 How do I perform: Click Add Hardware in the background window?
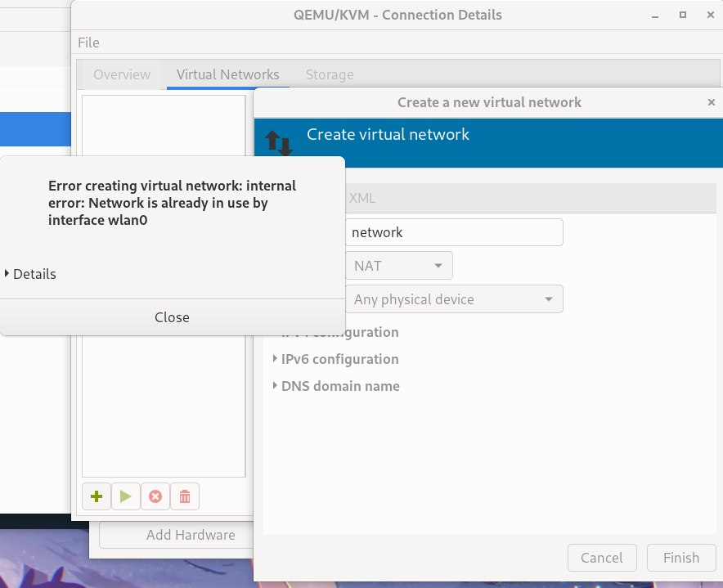pos(177,535)
